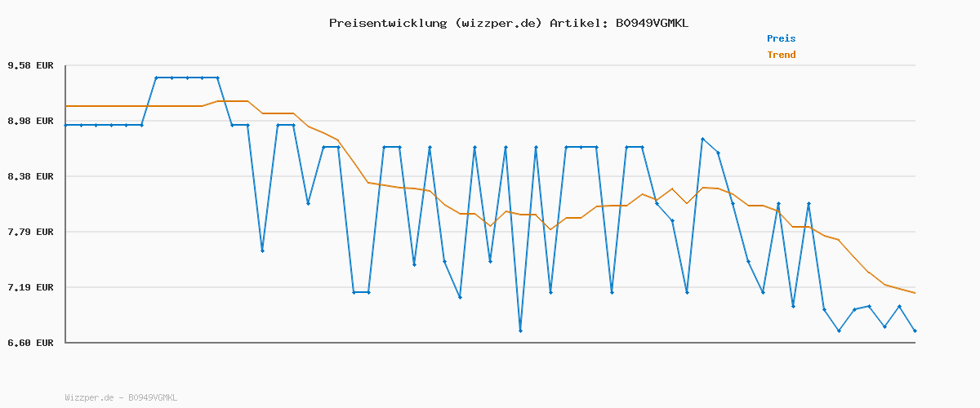Screen dimensions: 980x408
Task: Click the Trend legend label
Action: click(x=781, y=55)
